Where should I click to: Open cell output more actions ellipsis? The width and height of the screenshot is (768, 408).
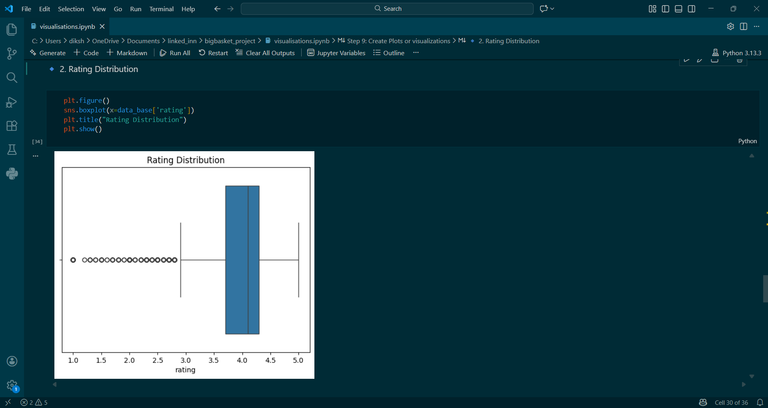point(35,156)
